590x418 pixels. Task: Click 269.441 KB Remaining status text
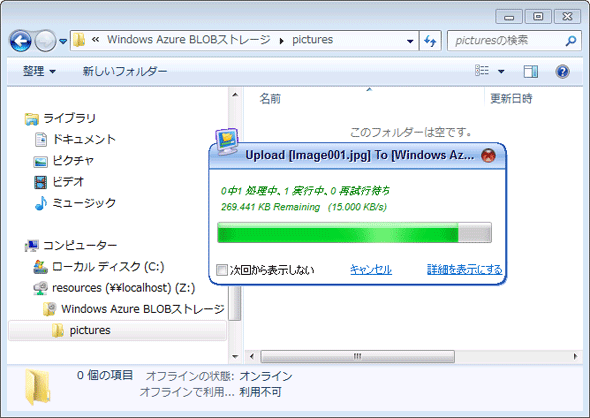[x=304, y=207]
